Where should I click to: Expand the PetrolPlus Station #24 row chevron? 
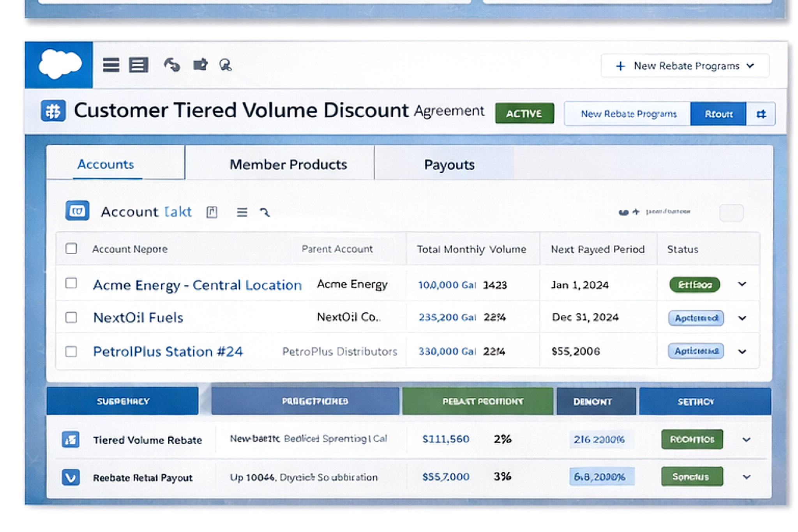click(742, 351)
